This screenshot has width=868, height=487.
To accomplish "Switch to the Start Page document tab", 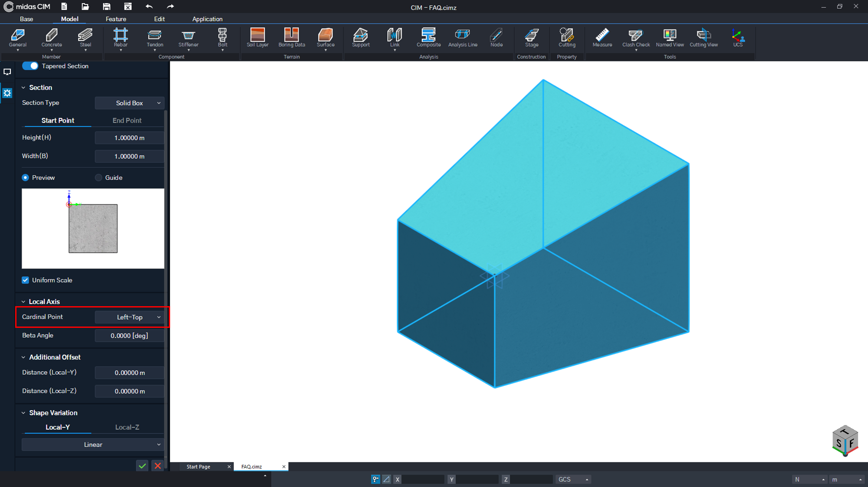I will [198, 467].
